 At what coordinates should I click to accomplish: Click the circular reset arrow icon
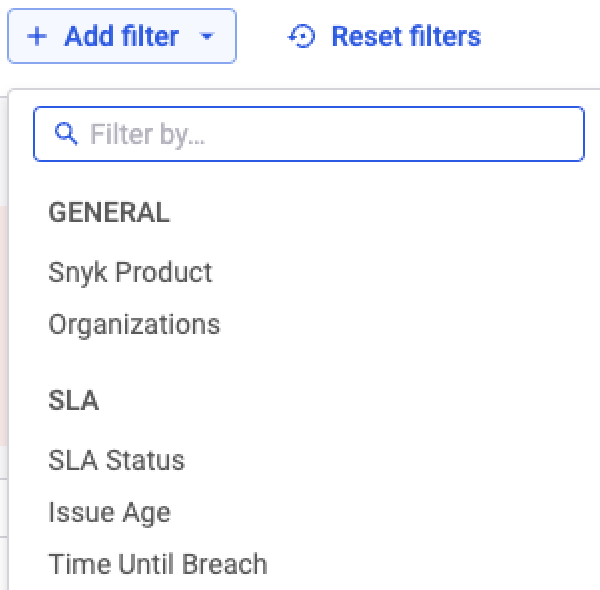coord(302,37)
